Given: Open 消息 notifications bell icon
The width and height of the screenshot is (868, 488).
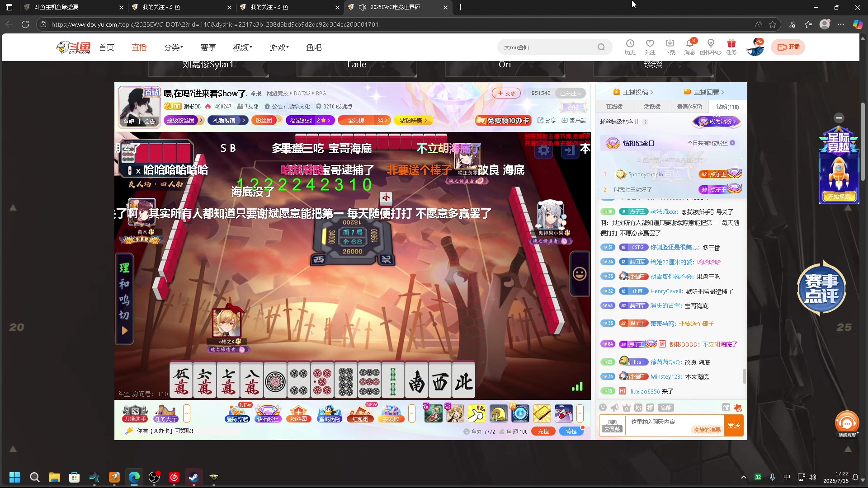Looking at the screenshot, I should tap(689, 47).
